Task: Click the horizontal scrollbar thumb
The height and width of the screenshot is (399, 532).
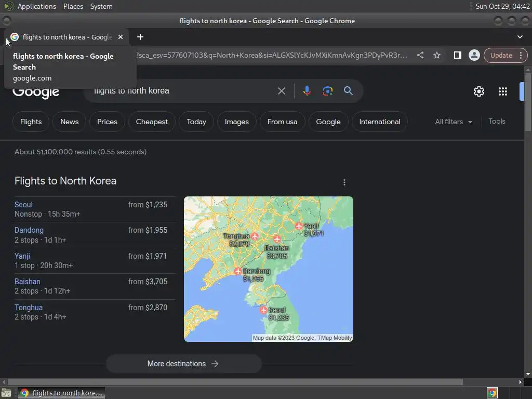Action: (235, 382)
